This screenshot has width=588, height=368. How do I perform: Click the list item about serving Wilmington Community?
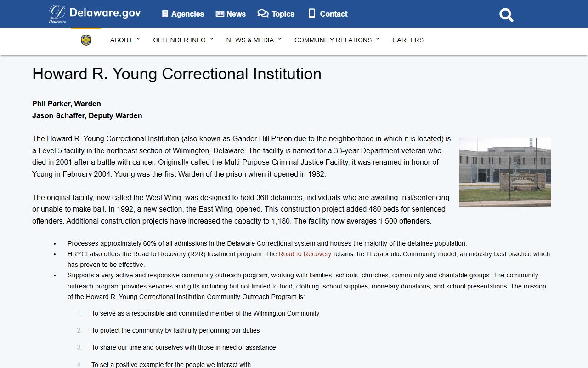pos(205,313)
